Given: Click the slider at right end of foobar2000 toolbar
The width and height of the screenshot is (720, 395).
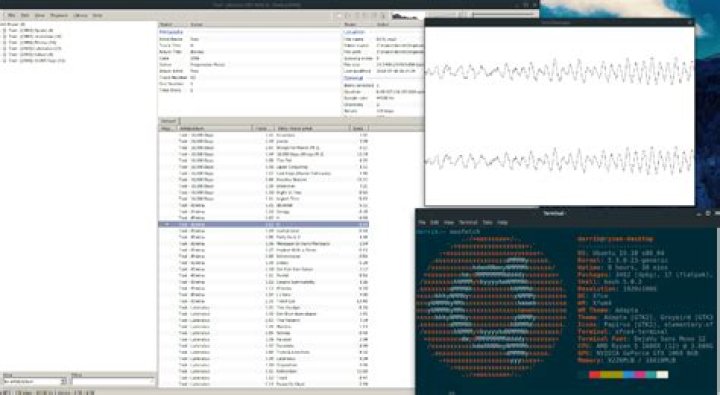Looking at the screenshot, I should point(504,15).
